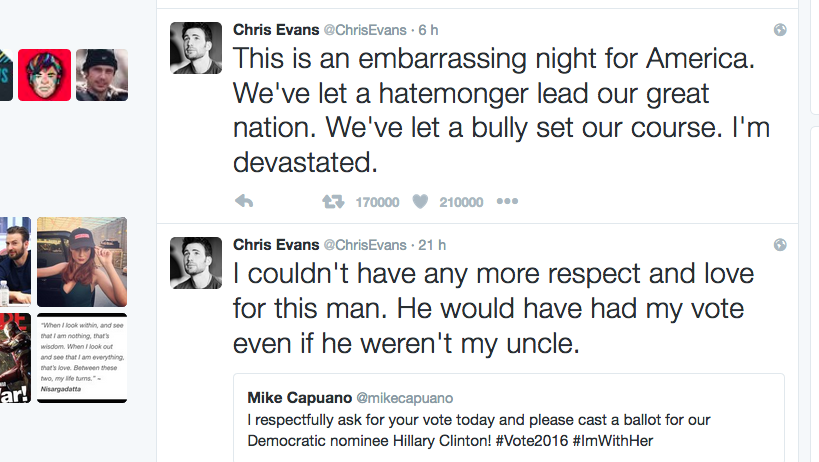
Task: View the 210000 likes count
Action: 461,202
